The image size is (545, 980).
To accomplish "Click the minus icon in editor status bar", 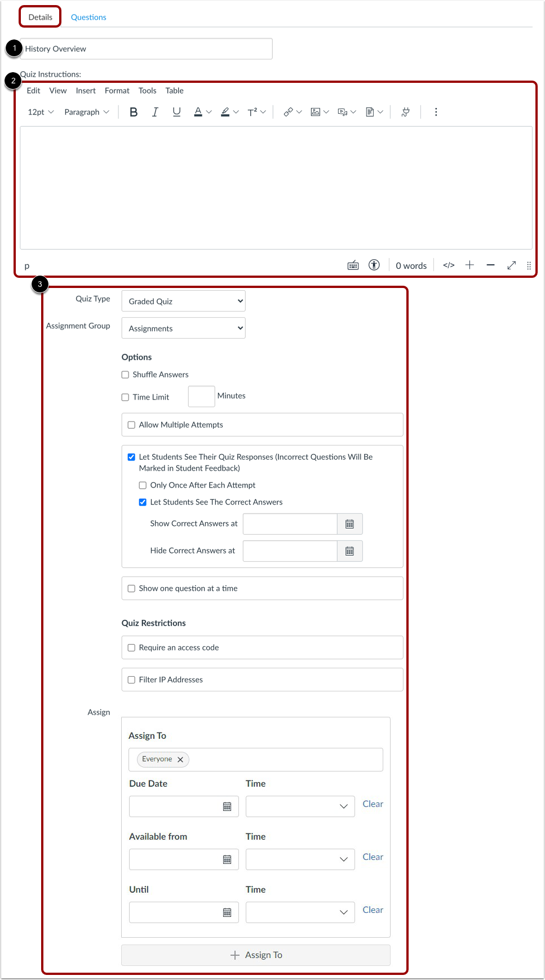I will [x=490, y=265].
